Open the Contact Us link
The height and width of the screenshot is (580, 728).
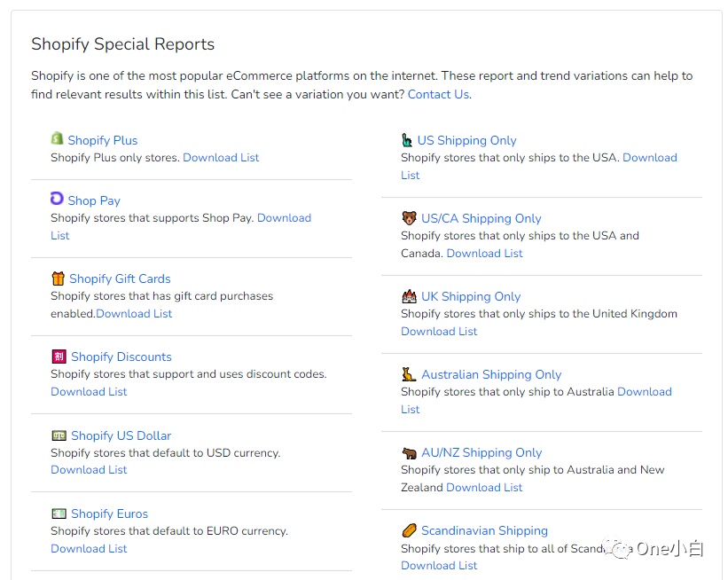click(x=438, y=94)
